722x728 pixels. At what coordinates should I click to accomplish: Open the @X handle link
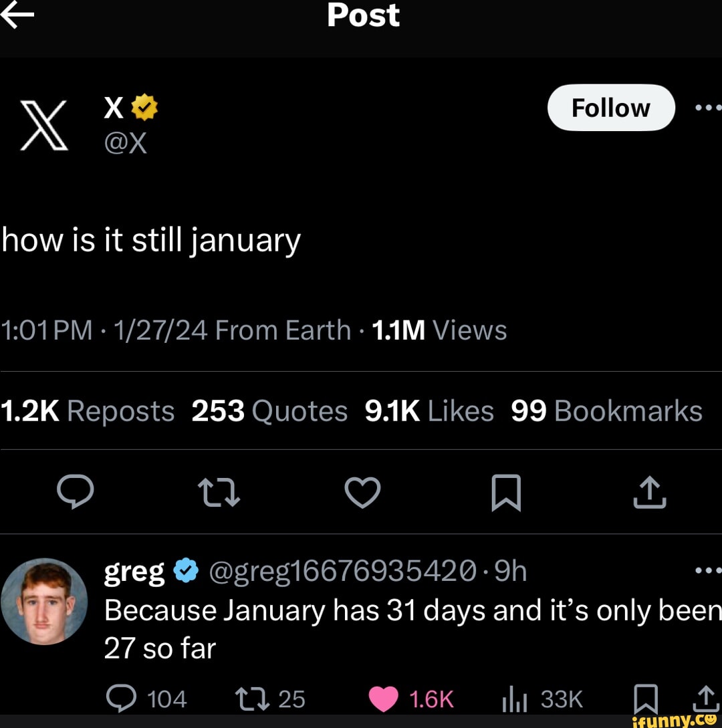[x=125, y=142]
